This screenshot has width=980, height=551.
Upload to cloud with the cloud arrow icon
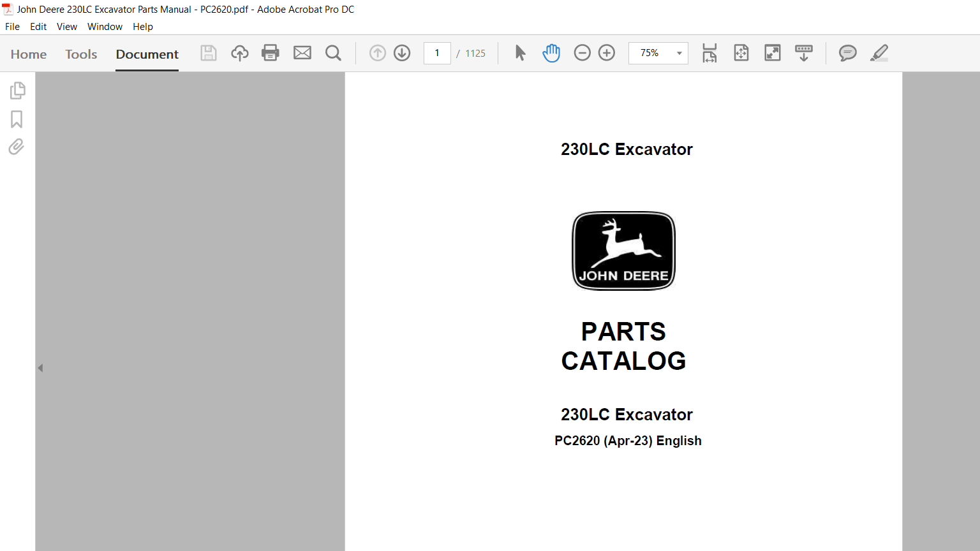click(x=240, y=53)
